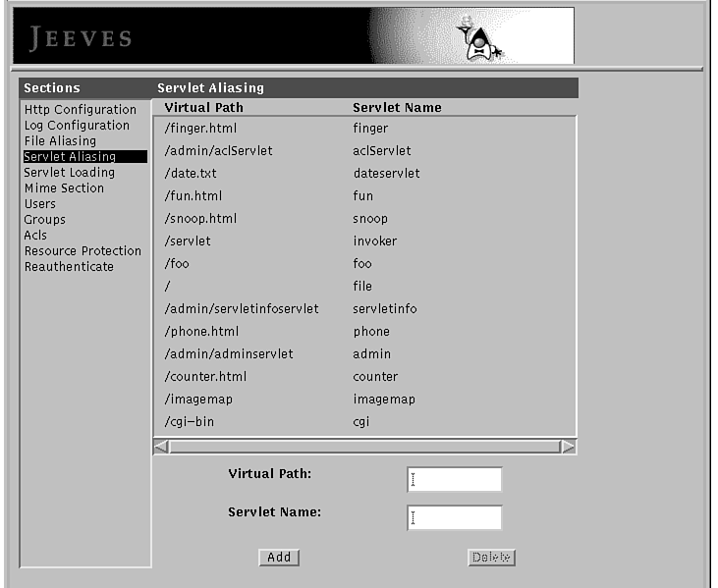Screen dimensions: 718x588
Task: Select the /cgi-bin alias row
Action: 363,422
